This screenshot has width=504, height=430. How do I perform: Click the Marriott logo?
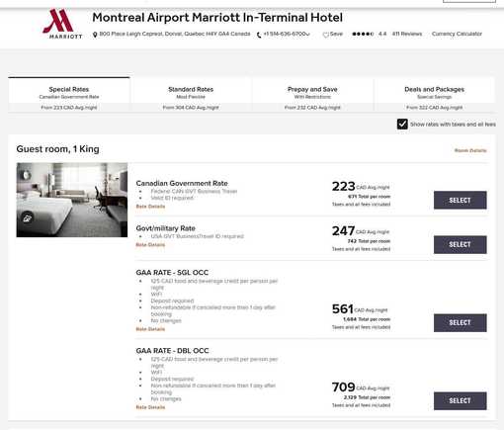pyautogui.click(x=62, y=24)
